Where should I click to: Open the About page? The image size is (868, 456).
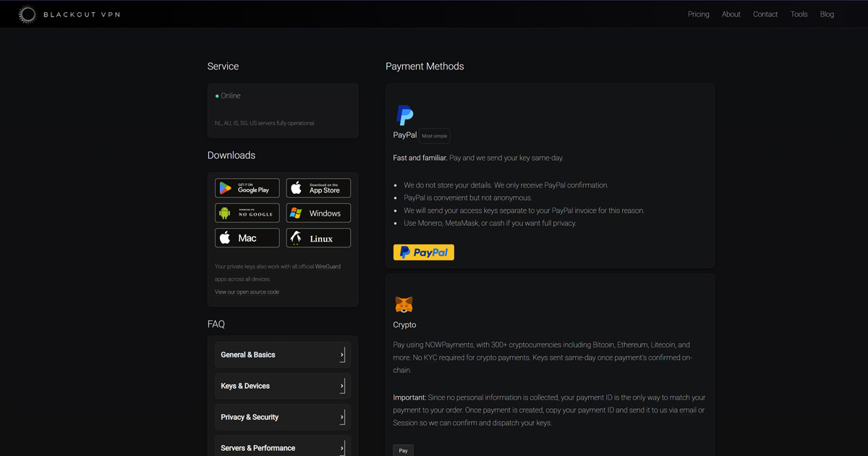(x=731, y=14)
